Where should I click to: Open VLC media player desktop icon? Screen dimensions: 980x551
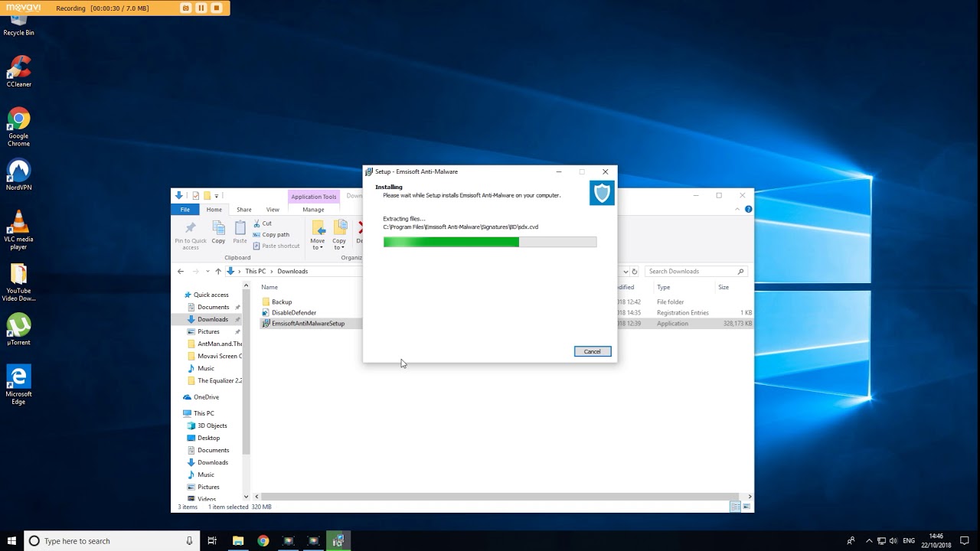click(x=18, y=230)
